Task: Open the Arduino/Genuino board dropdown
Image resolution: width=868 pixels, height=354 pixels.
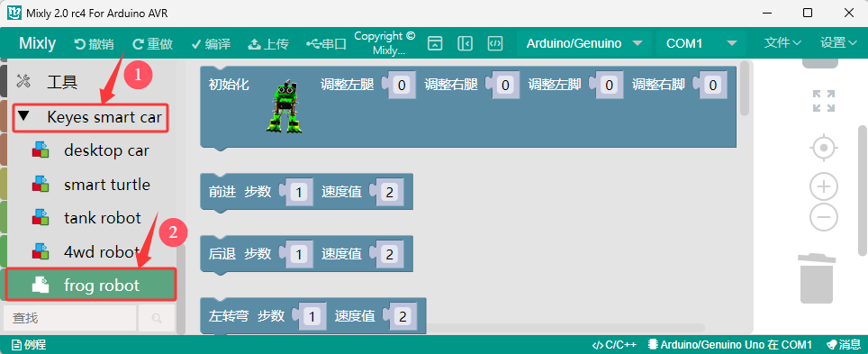Action: coord(584,43)
